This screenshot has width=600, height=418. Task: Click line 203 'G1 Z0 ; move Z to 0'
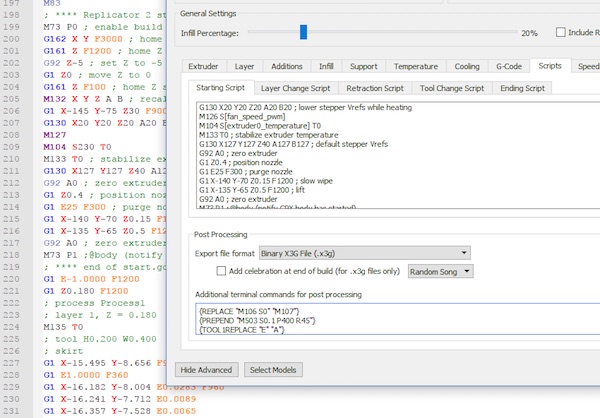[97, 75]
